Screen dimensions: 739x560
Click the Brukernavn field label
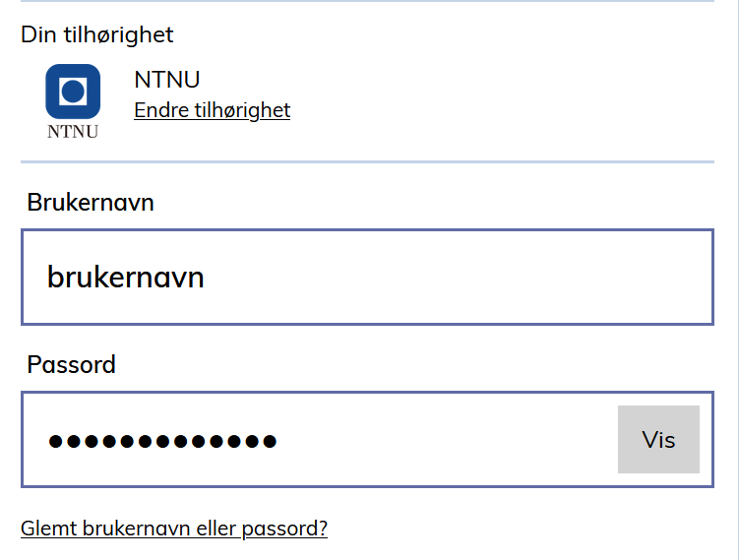pos(91,203)
